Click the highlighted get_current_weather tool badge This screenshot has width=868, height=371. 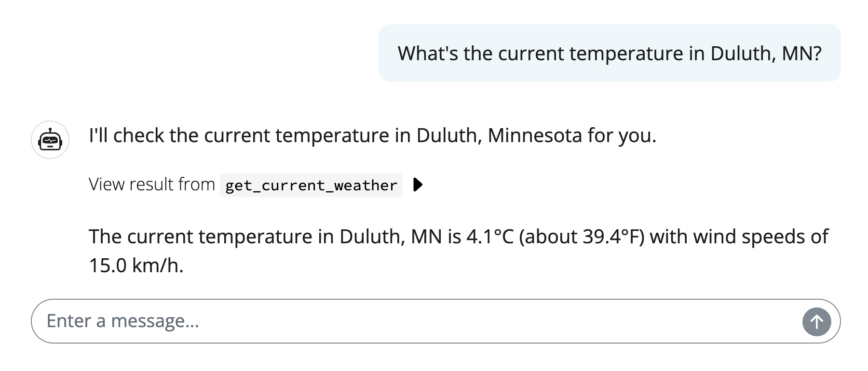tap(311, 185)
